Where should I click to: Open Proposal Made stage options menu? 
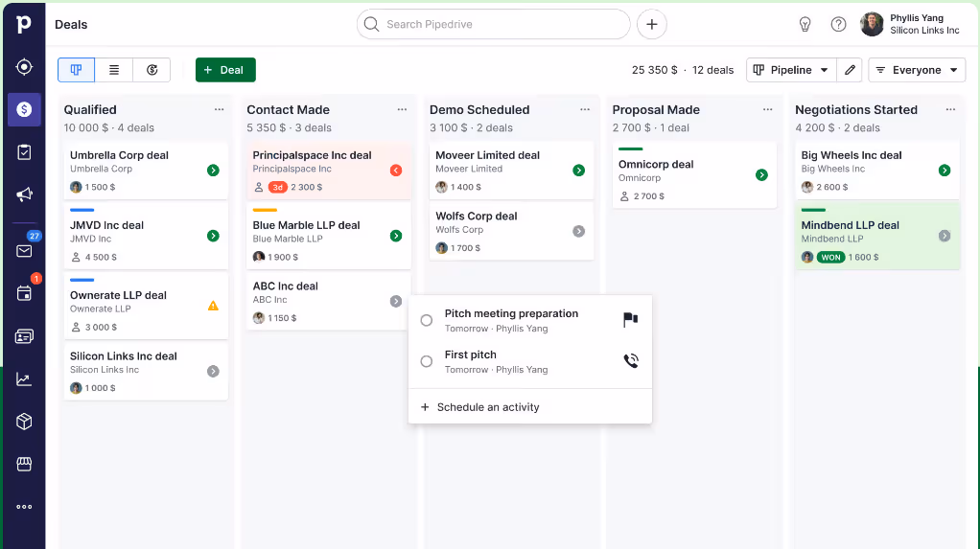coord(767,109)
